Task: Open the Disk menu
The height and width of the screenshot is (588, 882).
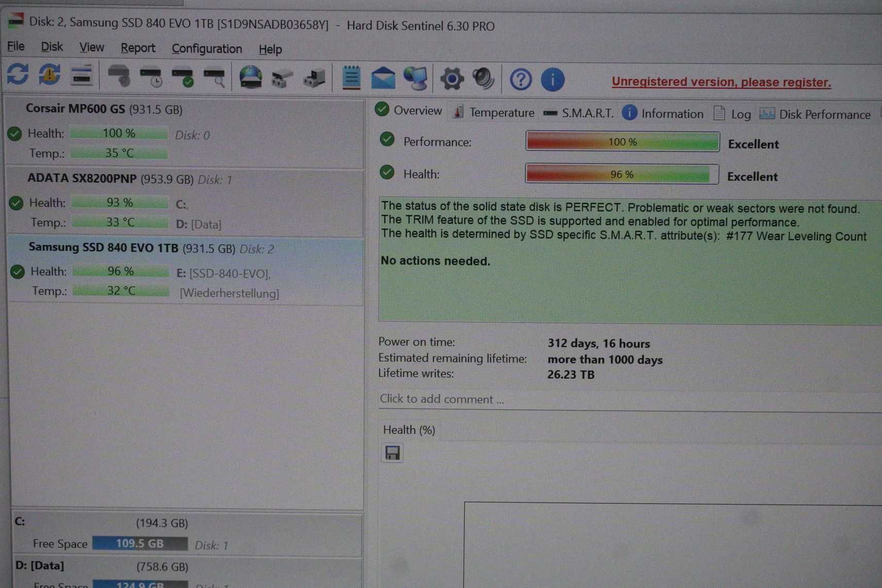Action: [52, 47]
